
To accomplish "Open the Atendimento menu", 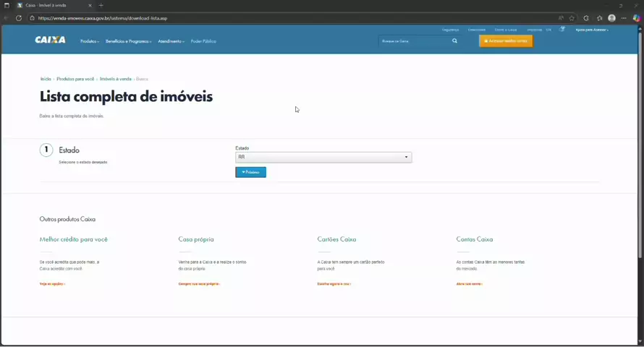I will 171,41.
